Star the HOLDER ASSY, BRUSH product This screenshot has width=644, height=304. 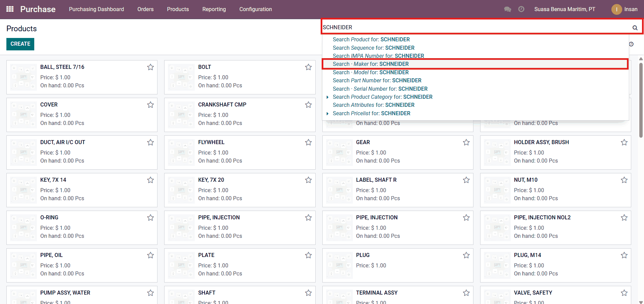(x=624, y=142)
